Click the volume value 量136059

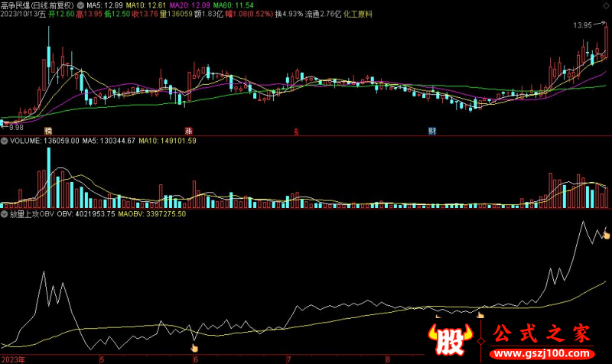(x=176, y=14)
